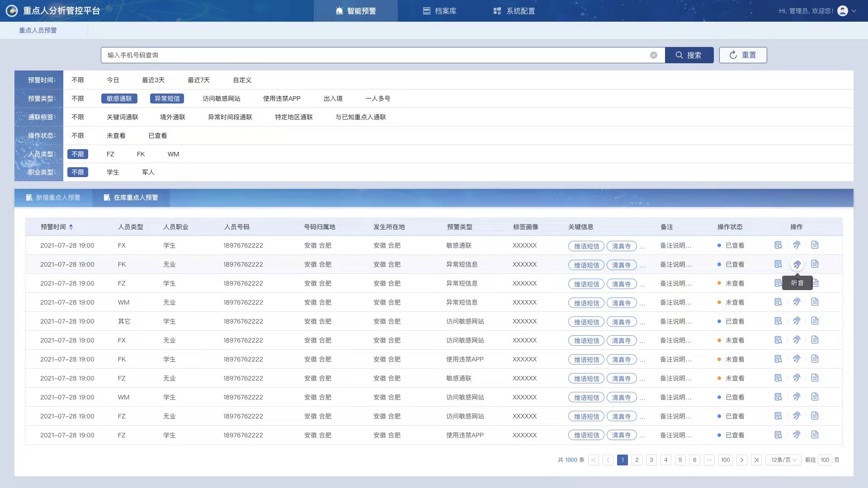Click the 搜索 search button
The width and height of the screenshot is (868, 488).
coord(689,55)
